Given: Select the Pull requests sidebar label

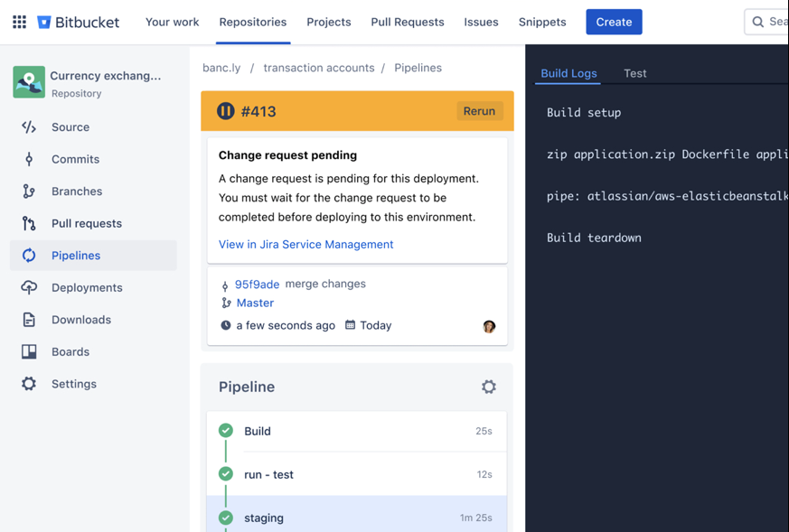Looking at the screenshot, I should [x=87, y=224].
